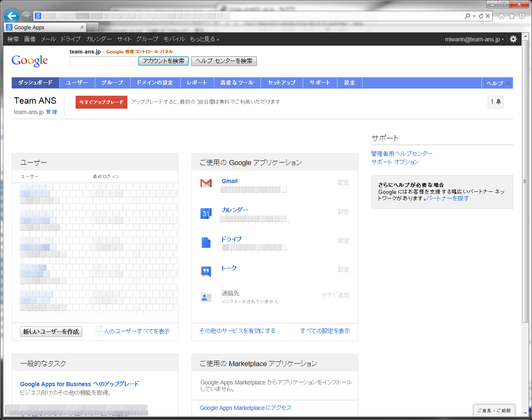Click 新しいユーザーを作成 button

(51, 331)
